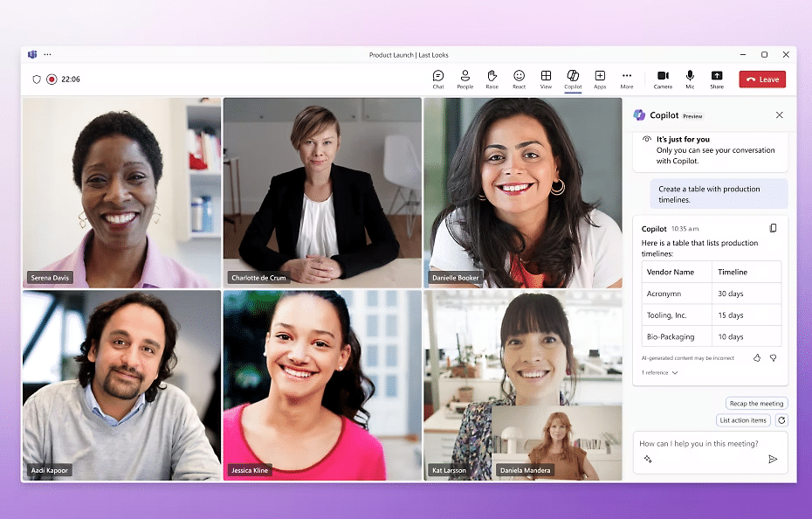Open the Apps menu
Image resolution: width=812 pixels, height=519 pixels.
point(600,79)
